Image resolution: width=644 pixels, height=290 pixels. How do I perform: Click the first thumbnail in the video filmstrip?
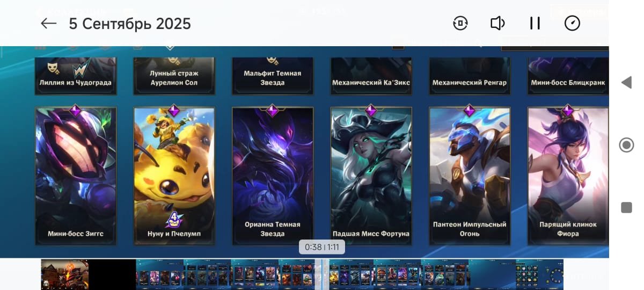[65, 274]
